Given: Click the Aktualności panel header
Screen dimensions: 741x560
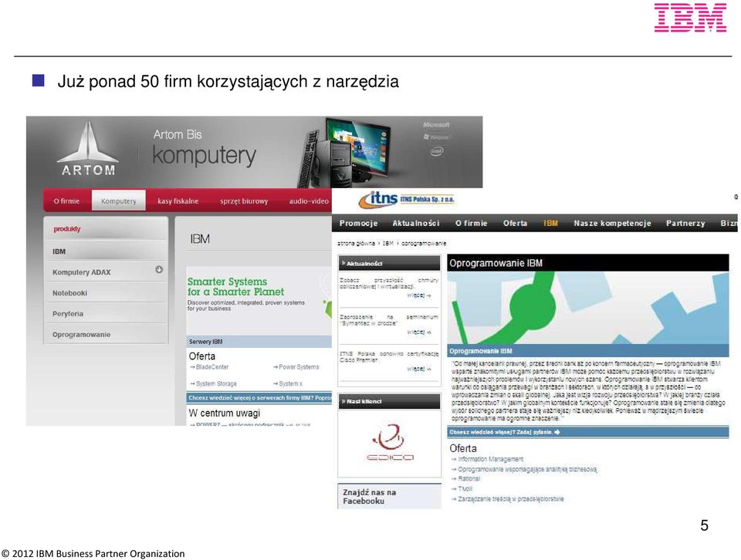Looking at the screenshot, I should [389, 263].
